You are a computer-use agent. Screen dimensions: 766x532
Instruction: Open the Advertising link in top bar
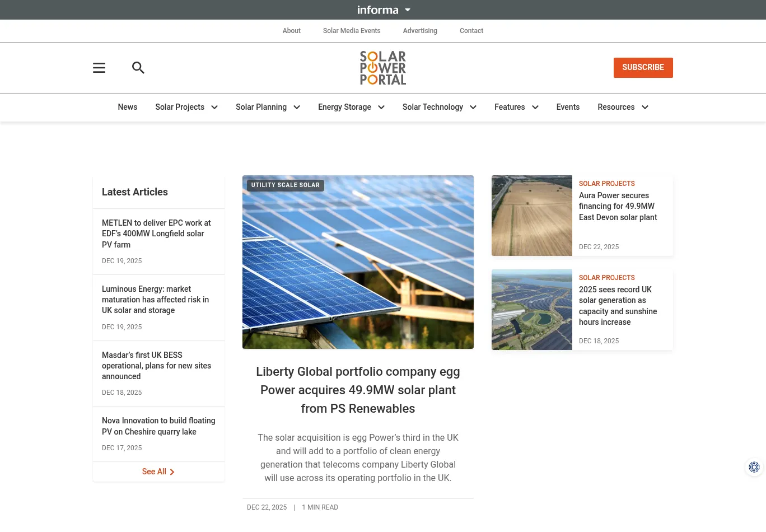[x=420, y=31]
